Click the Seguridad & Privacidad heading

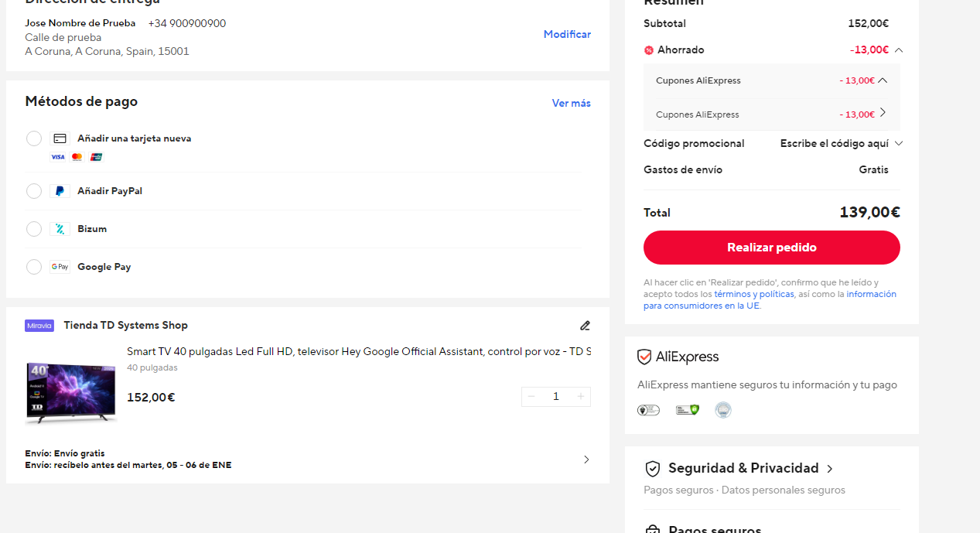coord(743,468)
